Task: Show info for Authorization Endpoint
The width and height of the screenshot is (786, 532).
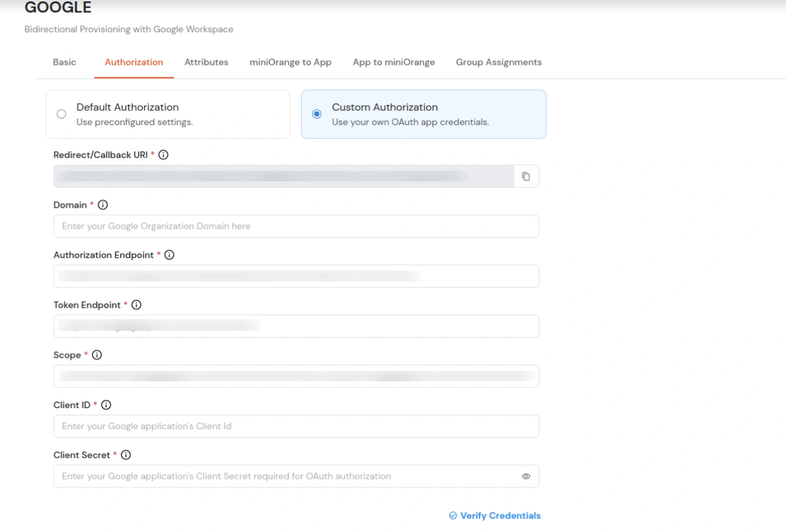Action: [169, 255]
